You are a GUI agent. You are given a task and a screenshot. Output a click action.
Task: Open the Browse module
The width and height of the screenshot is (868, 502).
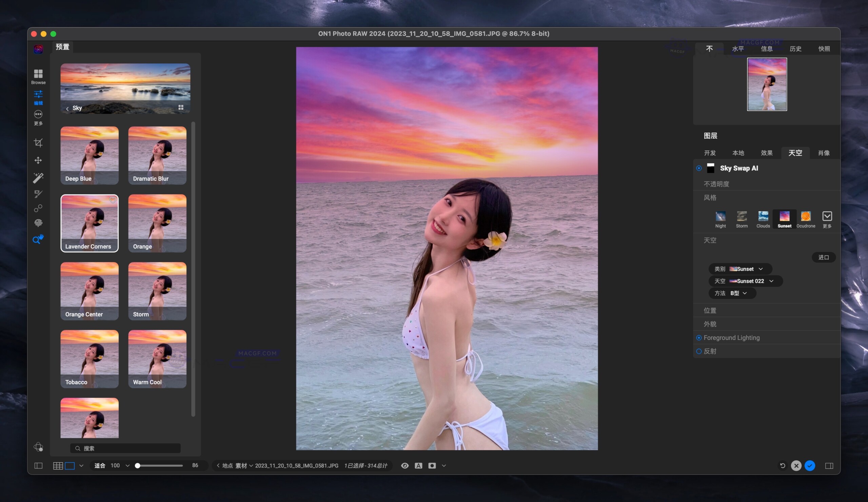38,76
